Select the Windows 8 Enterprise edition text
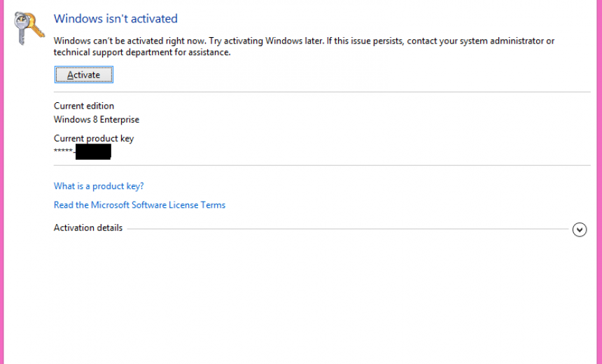 tap(97, 120)
